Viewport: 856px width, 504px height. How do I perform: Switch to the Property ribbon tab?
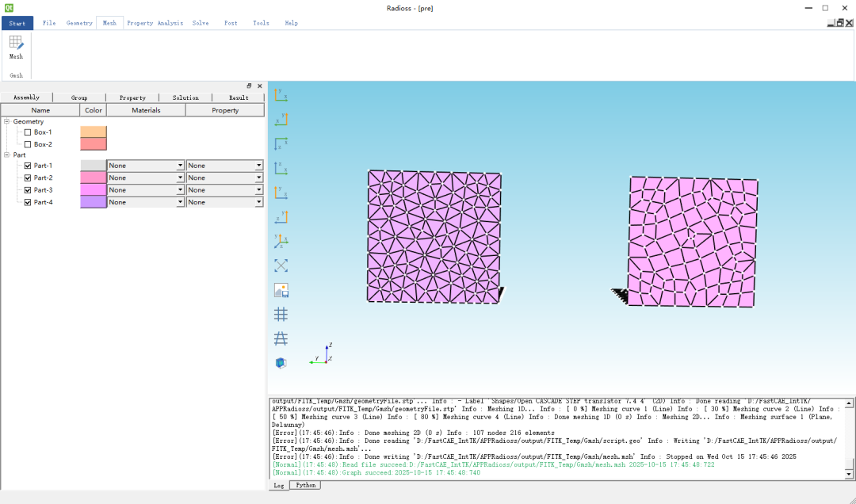[139, 23]
